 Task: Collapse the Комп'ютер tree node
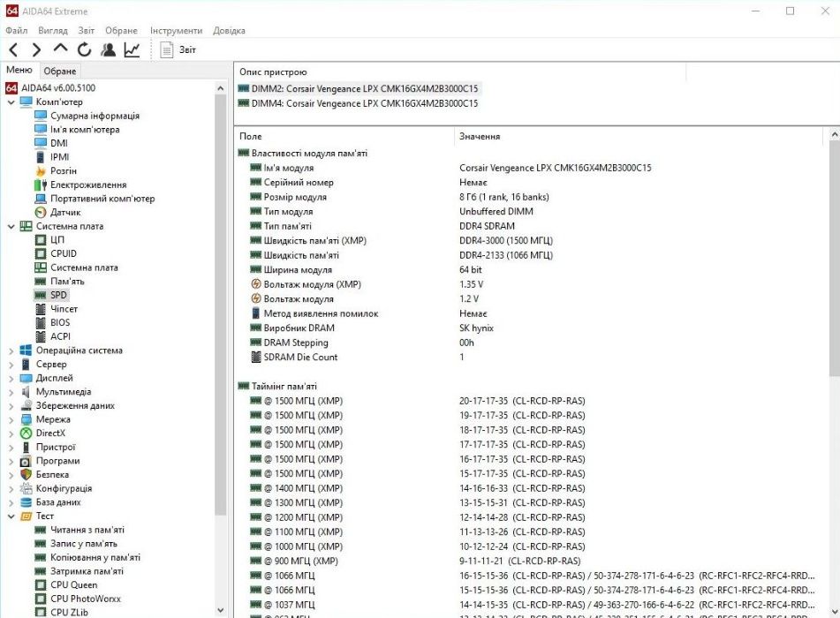[11, 102]
